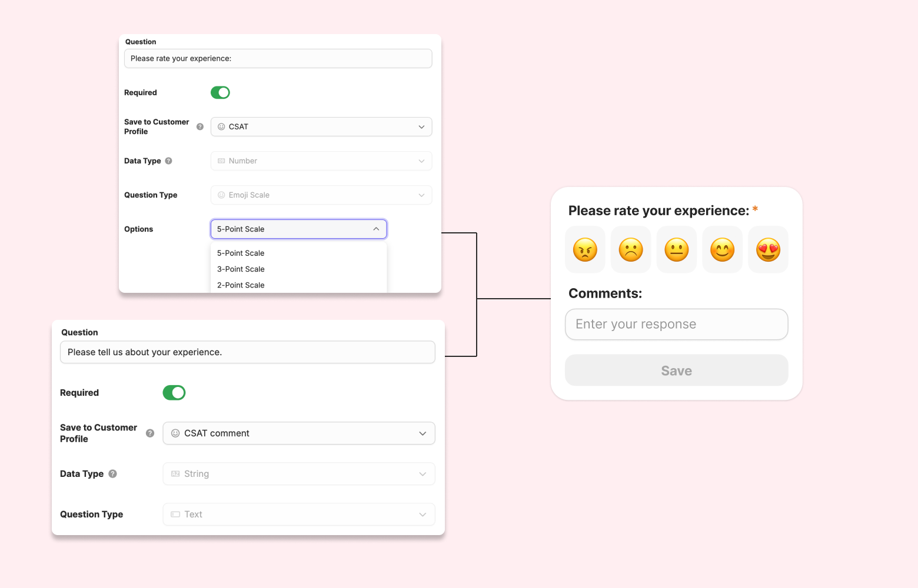Click the Enter your response field
This screenshot has width=918, height=588.
(x=676, y=325)
